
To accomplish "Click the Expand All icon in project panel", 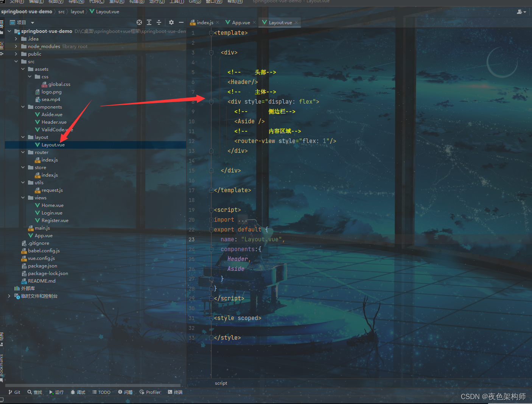I will 149,22.
